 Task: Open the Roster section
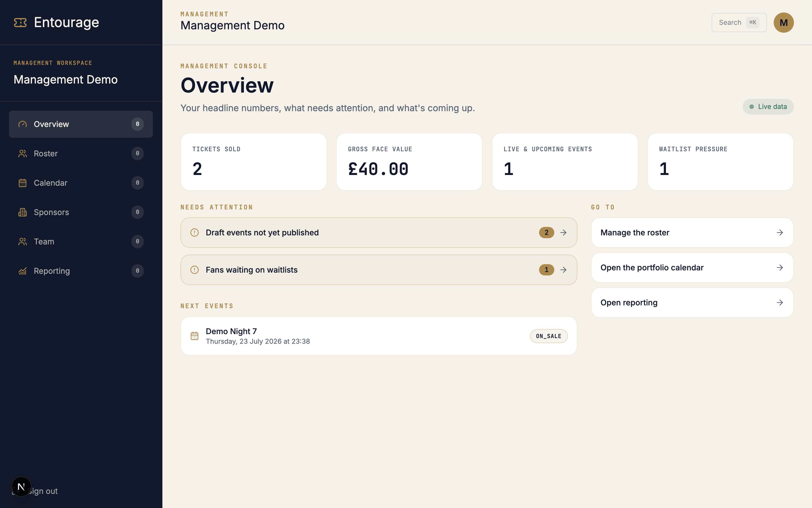[x=81, y=154]
